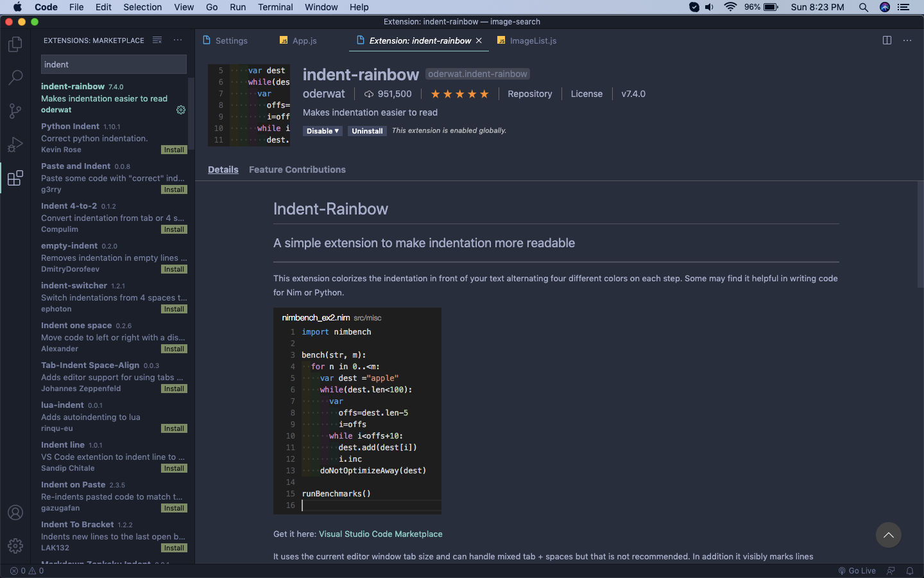Open Run and Debug view

[x=15, y=144]
